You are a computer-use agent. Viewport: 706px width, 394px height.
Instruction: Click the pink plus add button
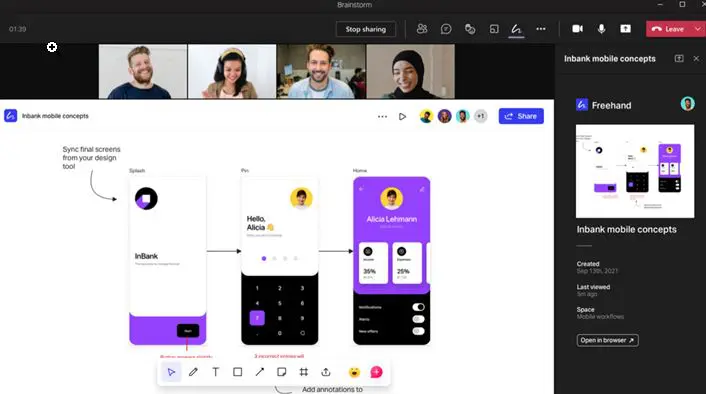tap(376, 372)
